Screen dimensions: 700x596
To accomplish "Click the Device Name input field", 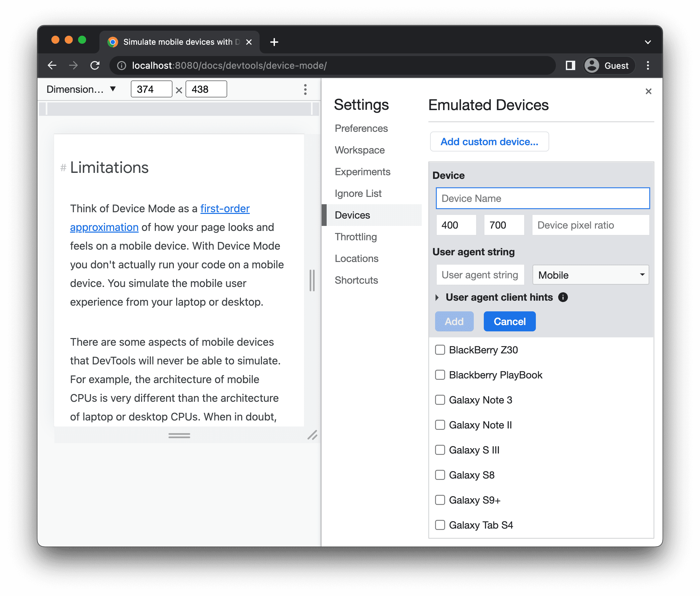I will [x=542, y=198].
